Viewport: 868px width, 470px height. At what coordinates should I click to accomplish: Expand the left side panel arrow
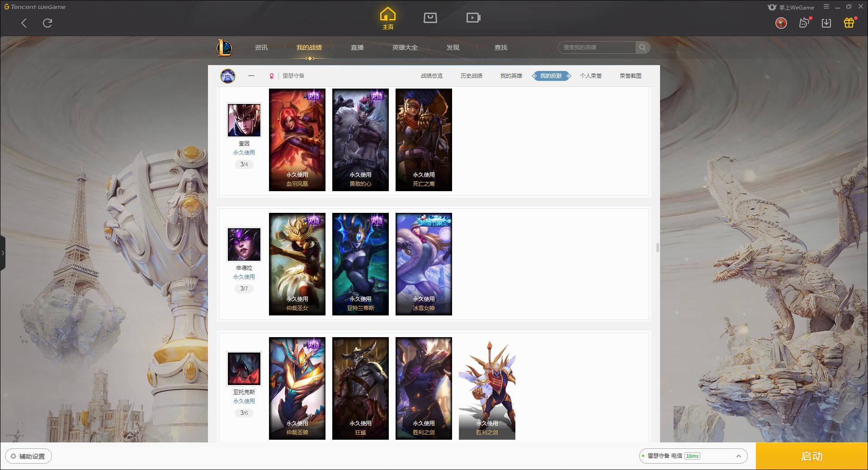pyautogui.click(x=3, y=253)
